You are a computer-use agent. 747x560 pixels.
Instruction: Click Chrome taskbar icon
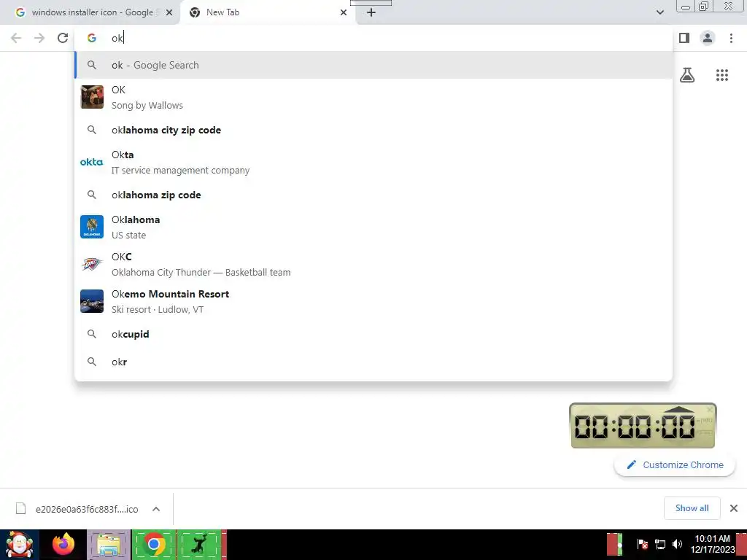point(153,545)
